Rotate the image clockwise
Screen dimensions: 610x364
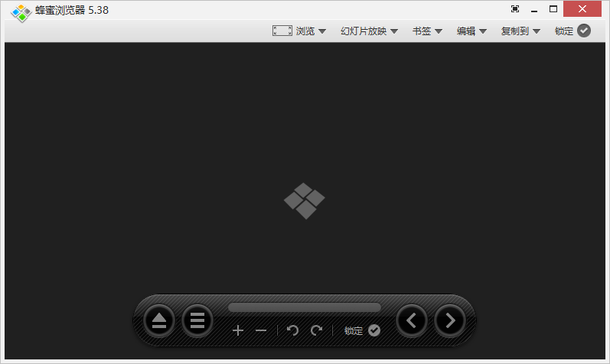click(316, 330)
